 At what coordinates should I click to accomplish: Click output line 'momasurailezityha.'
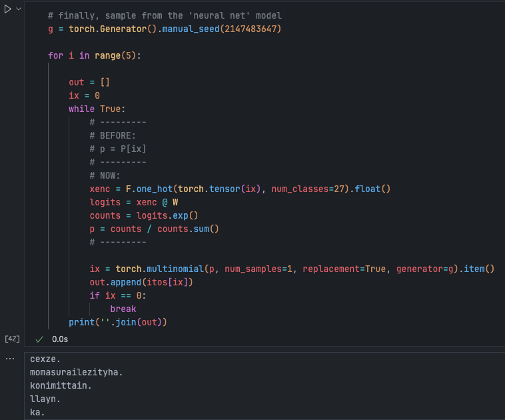tap(77, 372)
